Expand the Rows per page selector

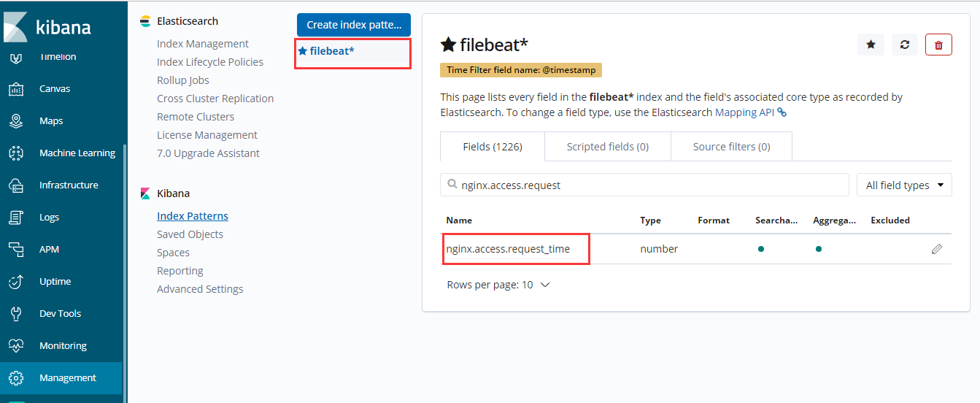498,285
